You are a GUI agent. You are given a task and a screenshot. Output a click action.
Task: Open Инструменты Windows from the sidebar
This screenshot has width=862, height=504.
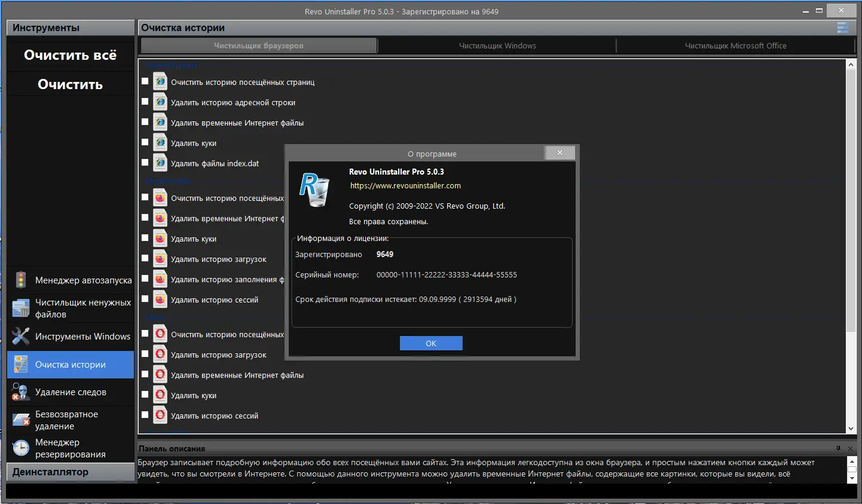tap(81, 336)
